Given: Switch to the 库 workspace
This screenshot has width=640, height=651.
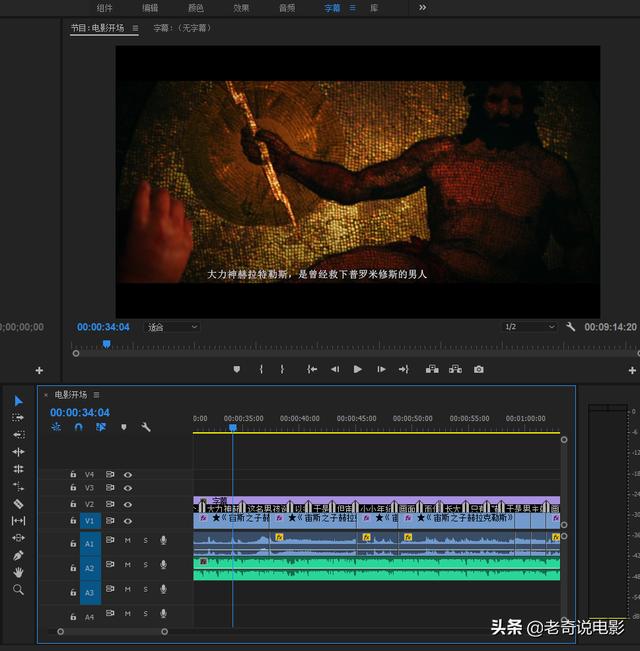Looking at the screenshot, I should pyautogui.click(x=374, y=8).
